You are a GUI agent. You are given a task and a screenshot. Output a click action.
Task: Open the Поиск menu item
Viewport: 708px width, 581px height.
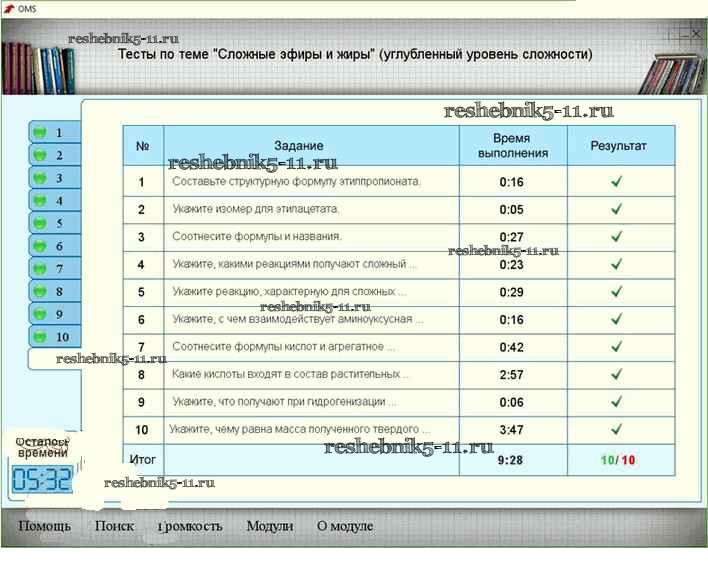point(114,526)
